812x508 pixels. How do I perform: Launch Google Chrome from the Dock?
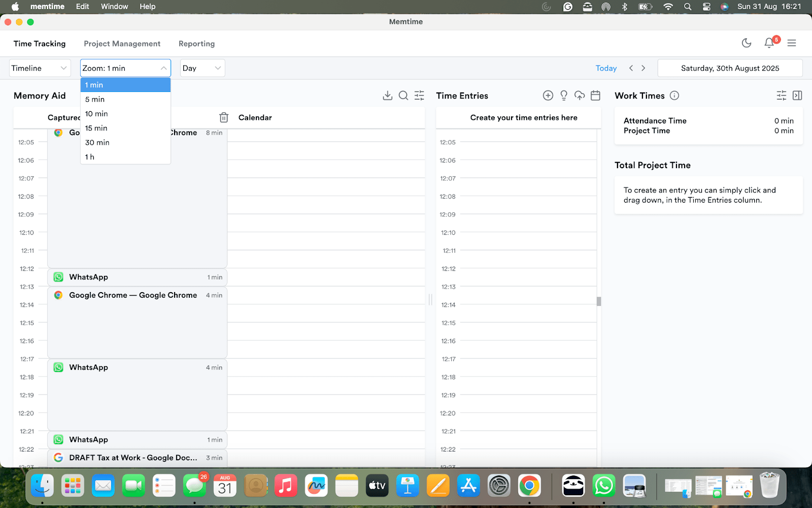(529, 486)
